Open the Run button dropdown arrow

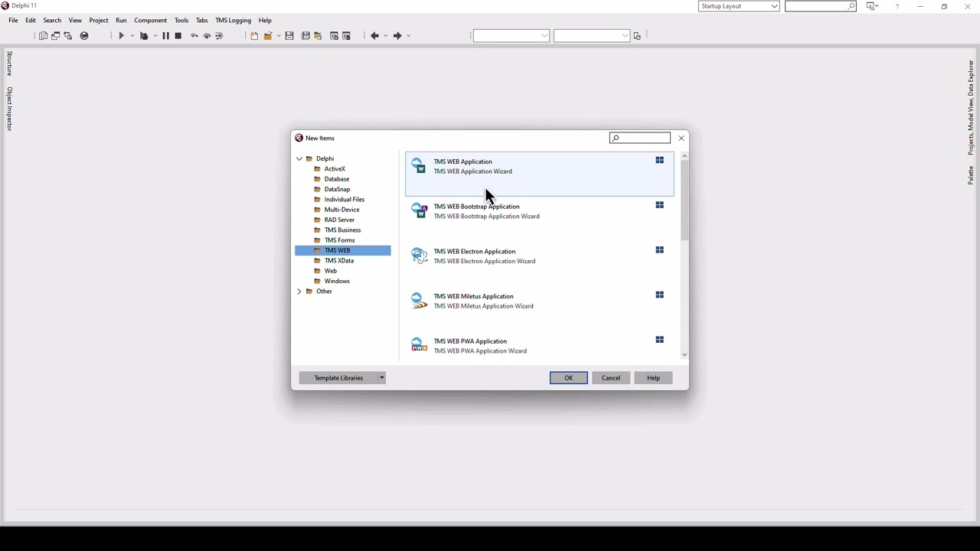[132, 36]
